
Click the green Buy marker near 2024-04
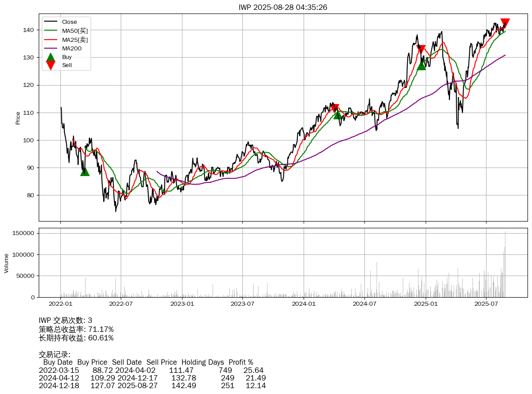[338, 115]
